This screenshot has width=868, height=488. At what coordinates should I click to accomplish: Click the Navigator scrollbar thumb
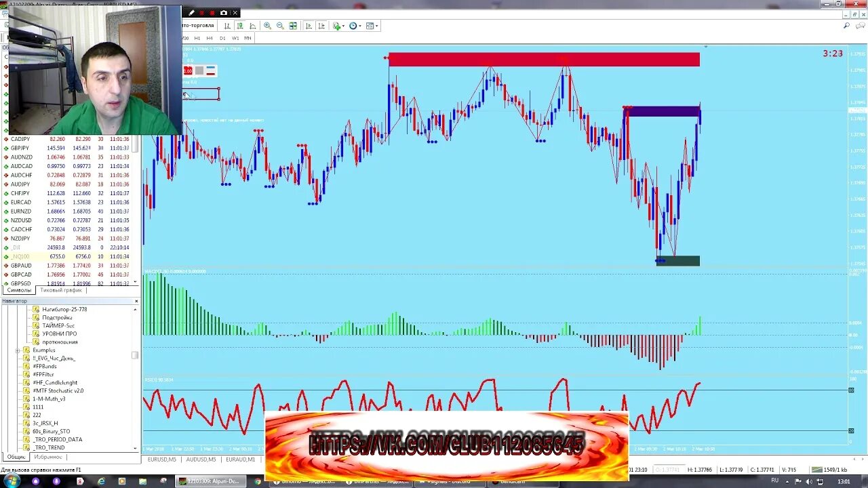[x=135, y=355]
